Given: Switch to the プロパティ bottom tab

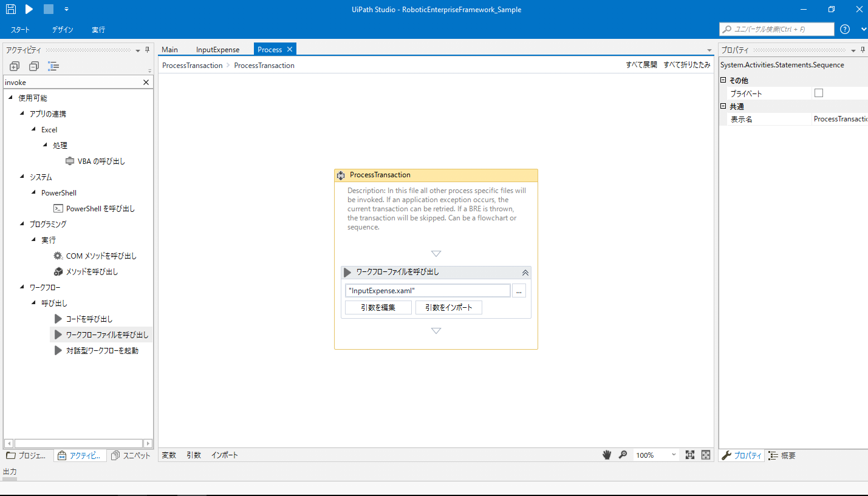Looking at the screenshot, I should point(741,455).
